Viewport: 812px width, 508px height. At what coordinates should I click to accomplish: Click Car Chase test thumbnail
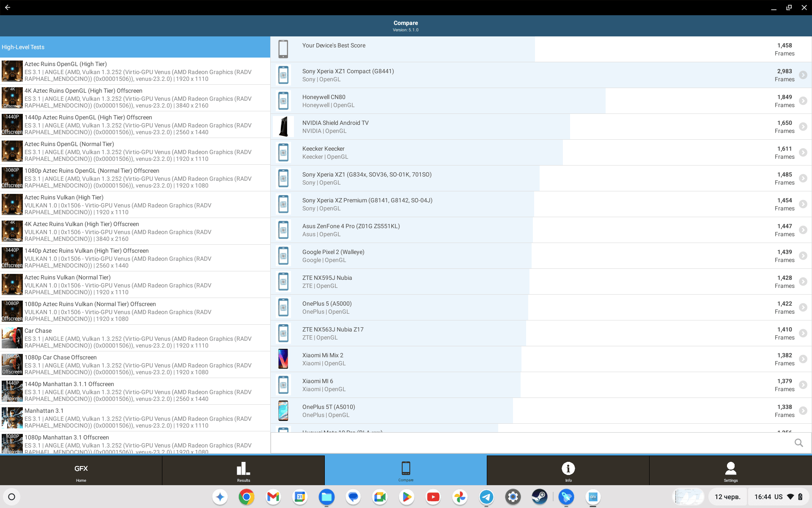12,338
